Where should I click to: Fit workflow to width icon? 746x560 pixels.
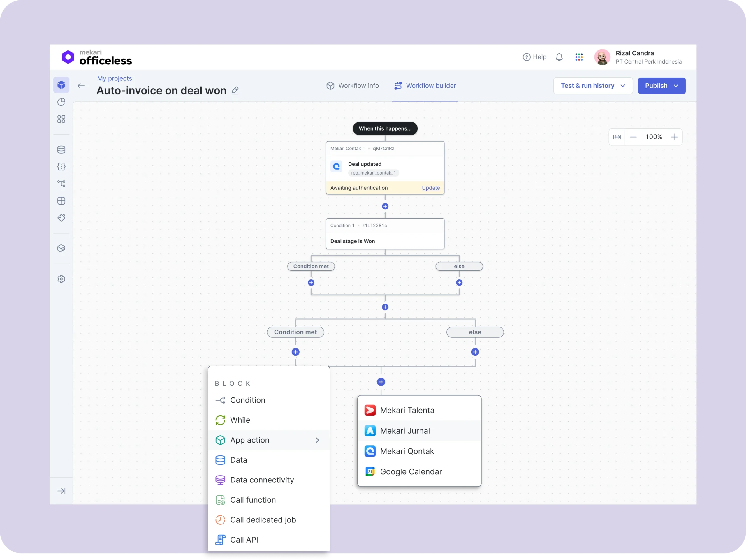pyautogui.click(x=617, y=137)
